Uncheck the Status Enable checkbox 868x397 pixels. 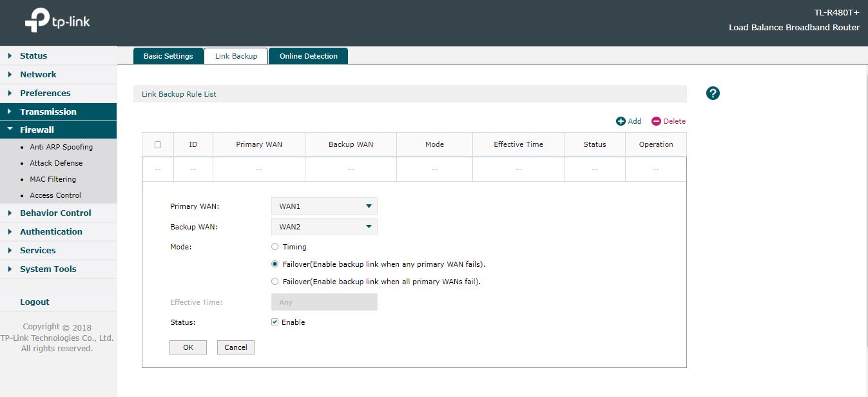[275, 322]
